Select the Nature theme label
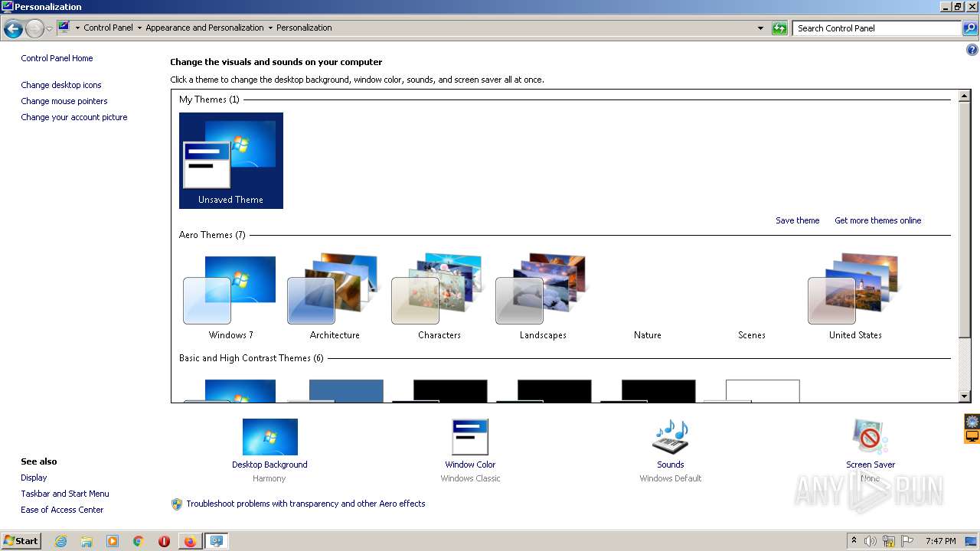Viewport: 980px width, 551px height. click(647, 335)
